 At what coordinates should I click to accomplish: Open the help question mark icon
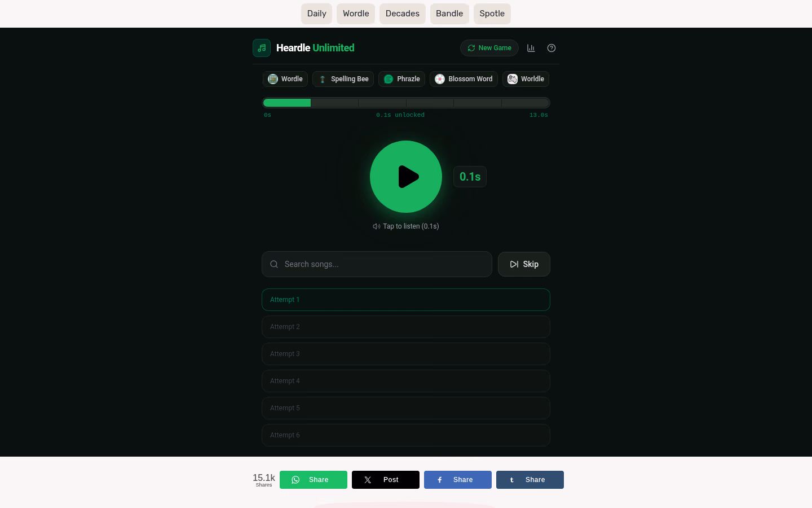[x=551, y=48]
